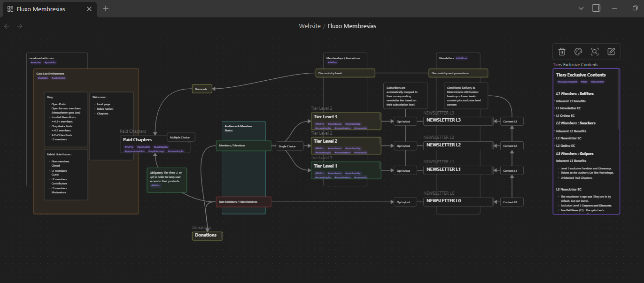The image size is (644, 283).
Task: Expand the tab list dropdown chevron
Action: (581, 8)
